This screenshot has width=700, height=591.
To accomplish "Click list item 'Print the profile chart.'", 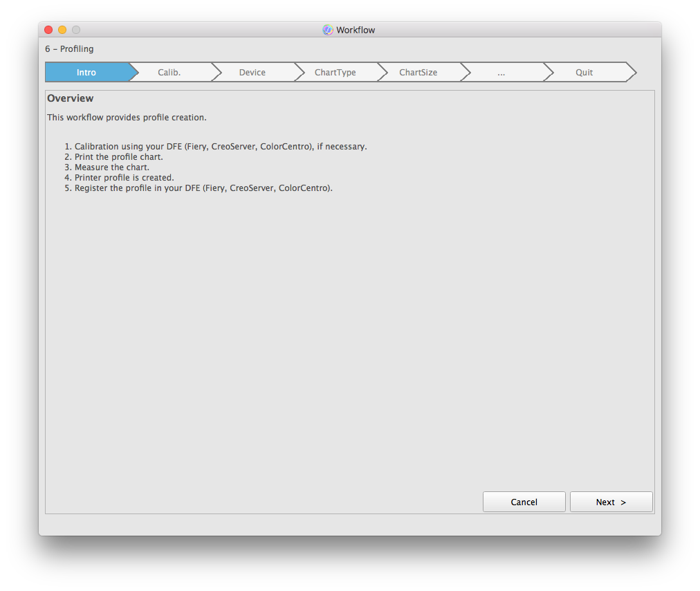I will click(x=119, y=157).
